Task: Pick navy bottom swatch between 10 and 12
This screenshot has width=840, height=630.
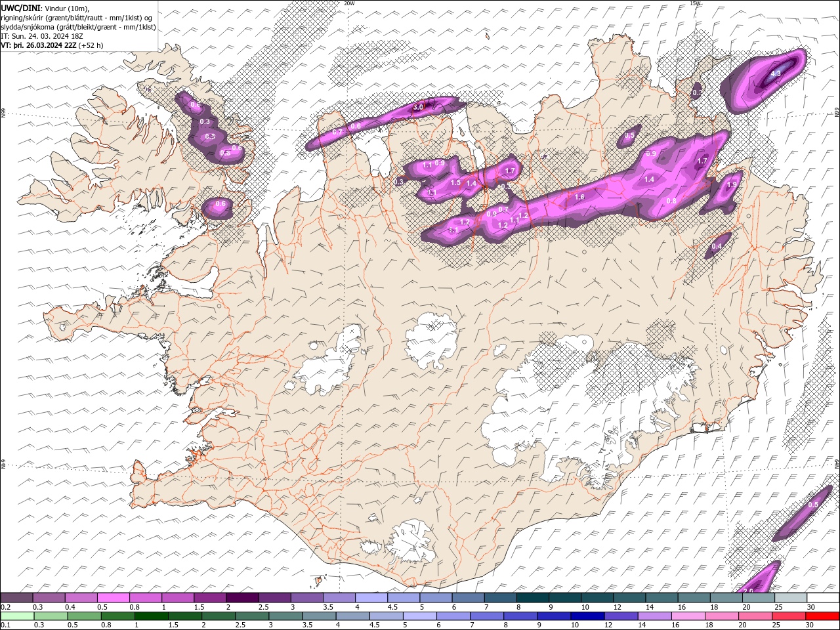Action: coord(587,616)
